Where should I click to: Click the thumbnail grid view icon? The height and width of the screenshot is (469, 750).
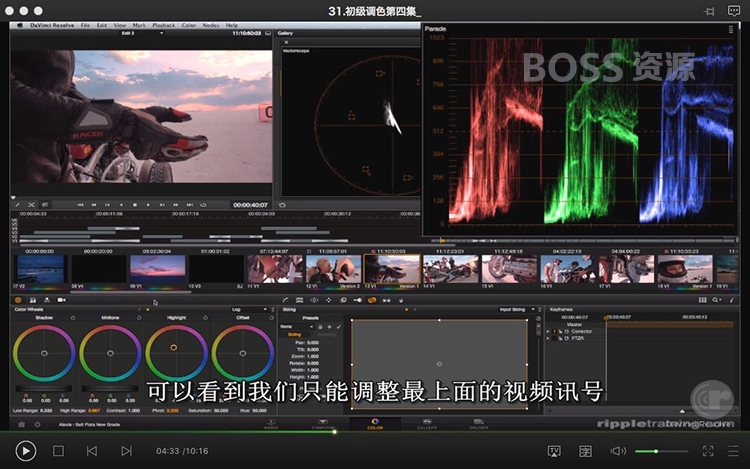pos(702,300)
